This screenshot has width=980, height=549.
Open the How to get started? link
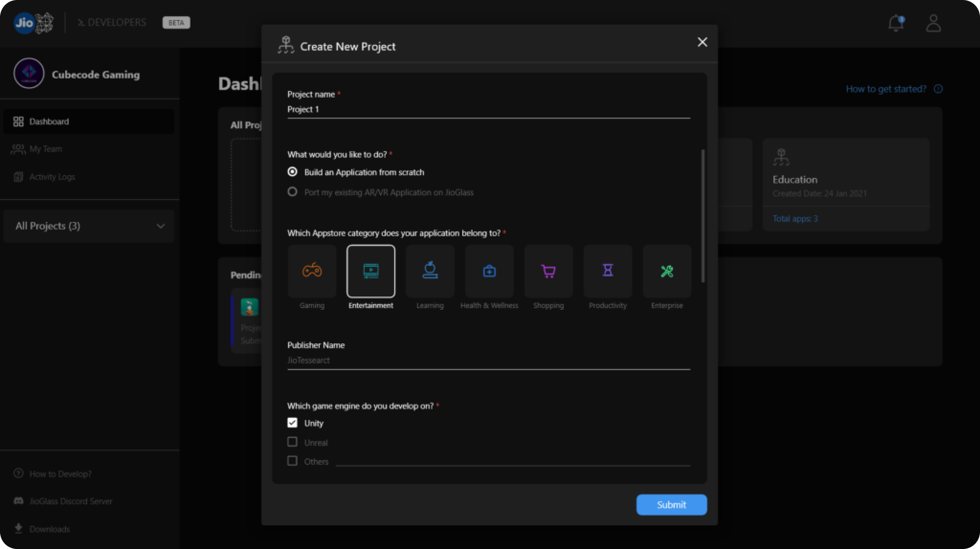(x=886, y=89)
